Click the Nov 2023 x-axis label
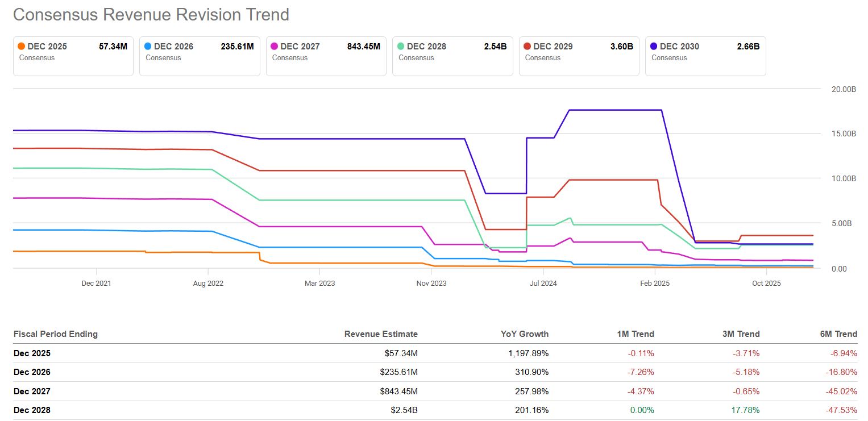The height and width of the screenshot is (421, 868). click(x=431, y=283)
